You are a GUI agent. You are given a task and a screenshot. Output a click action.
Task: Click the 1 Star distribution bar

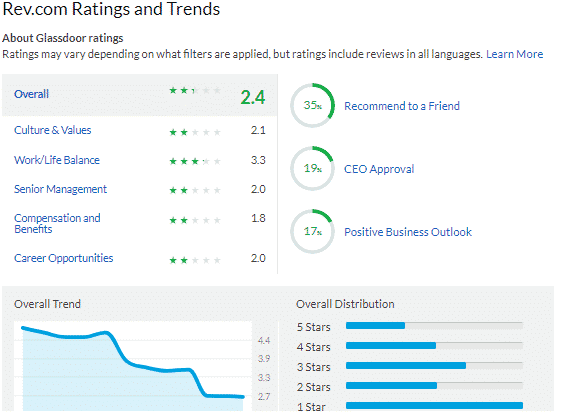pos(434,406)
